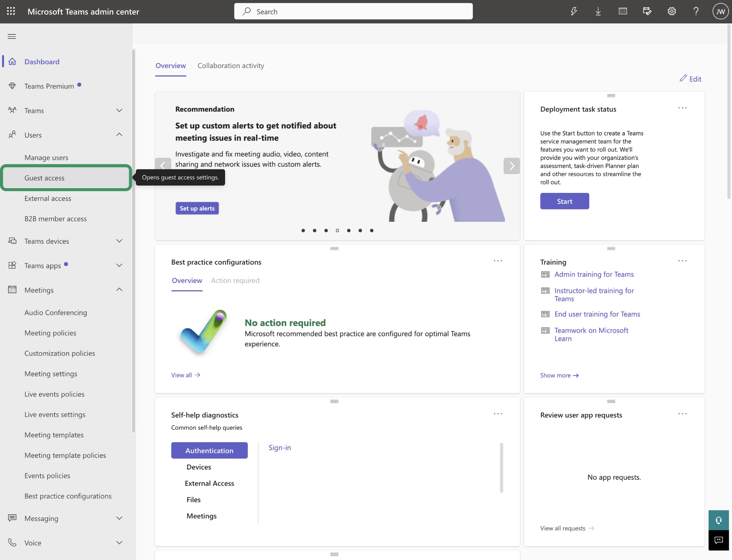This screenshot has width=732, height=560.
Task: Click the Meetings calendar icon
Action: [12, 290]
